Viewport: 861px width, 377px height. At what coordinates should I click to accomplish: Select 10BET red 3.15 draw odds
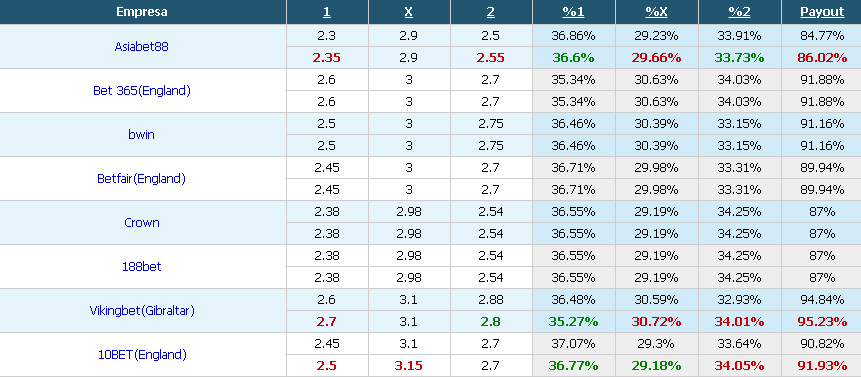coord(409,365)
